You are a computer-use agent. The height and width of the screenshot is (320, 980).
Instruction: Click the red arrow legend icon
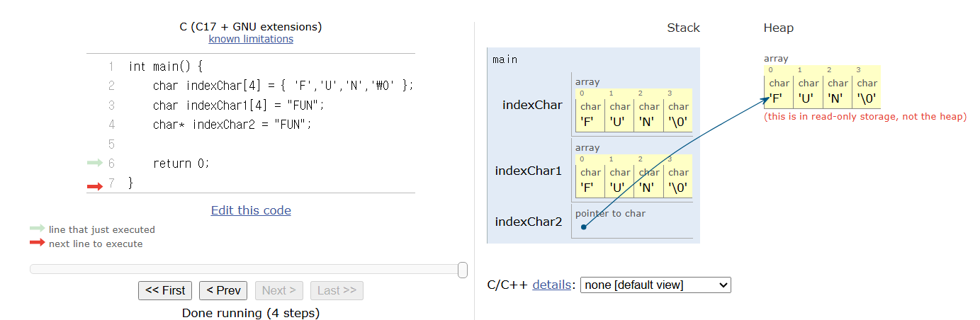click(37, 243)
